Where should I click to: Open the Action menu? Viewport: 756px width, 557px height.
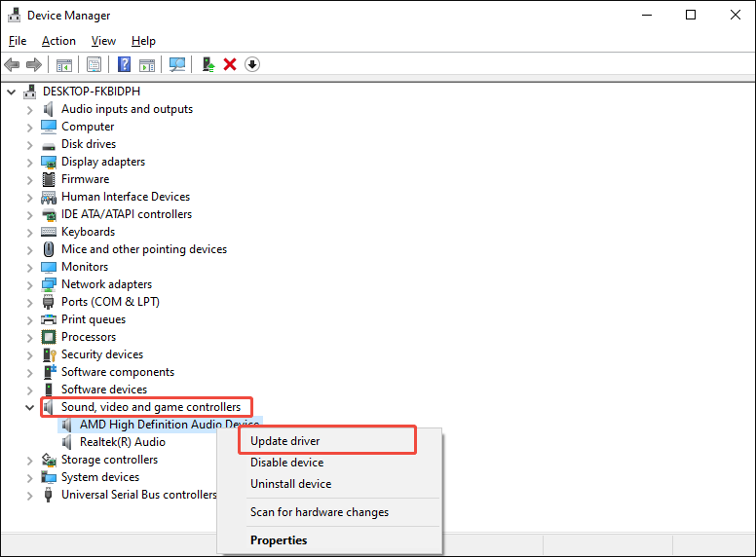(x=58, y=41)
